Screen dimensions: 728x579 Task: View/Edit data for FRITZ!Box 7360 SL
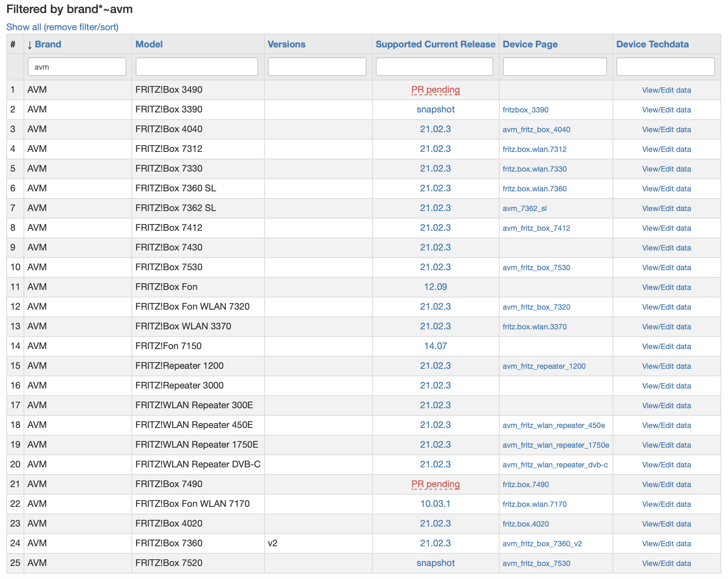pos(666,189)
